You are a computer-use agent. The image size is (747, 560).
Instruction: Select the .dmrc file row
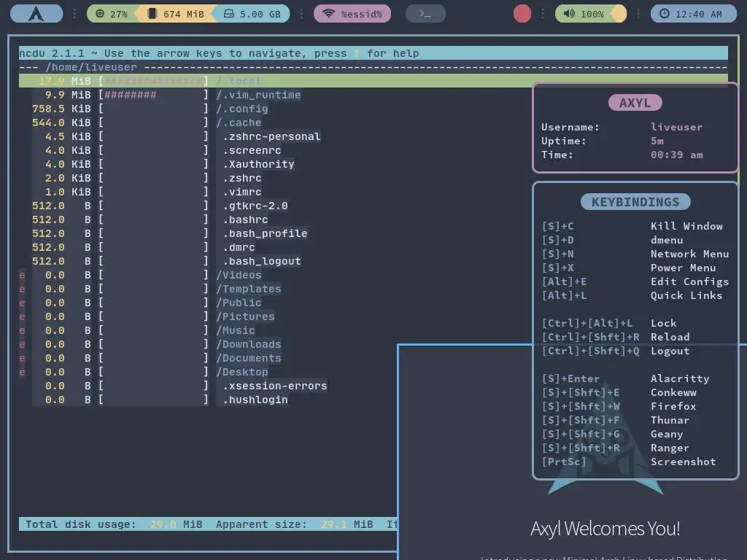pos(144,247)
